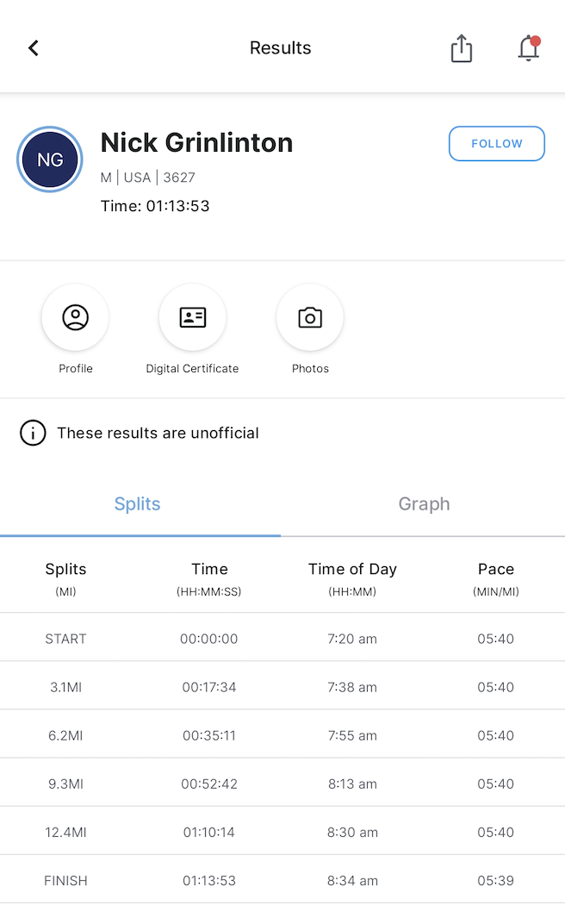Open the Photos camera icon

[x=310, y=317]
